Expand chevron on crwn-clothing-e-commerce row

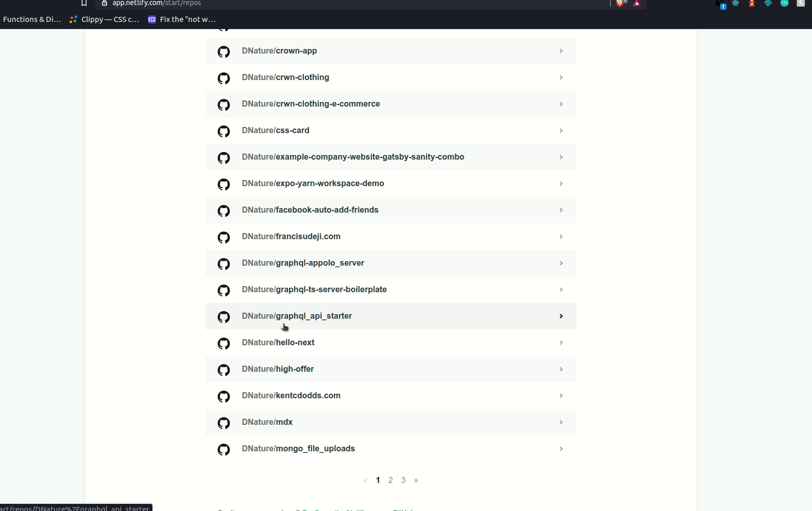(x=561, y=104)
